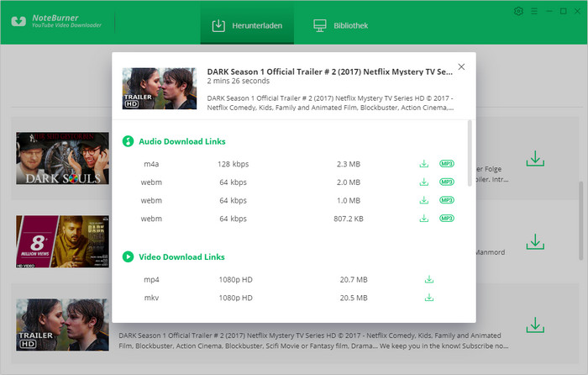This screenshot has height=375, width=588.
Task: Download the mkv 1080p HD video
Action: pyautogui.click(x=429, y=298)
